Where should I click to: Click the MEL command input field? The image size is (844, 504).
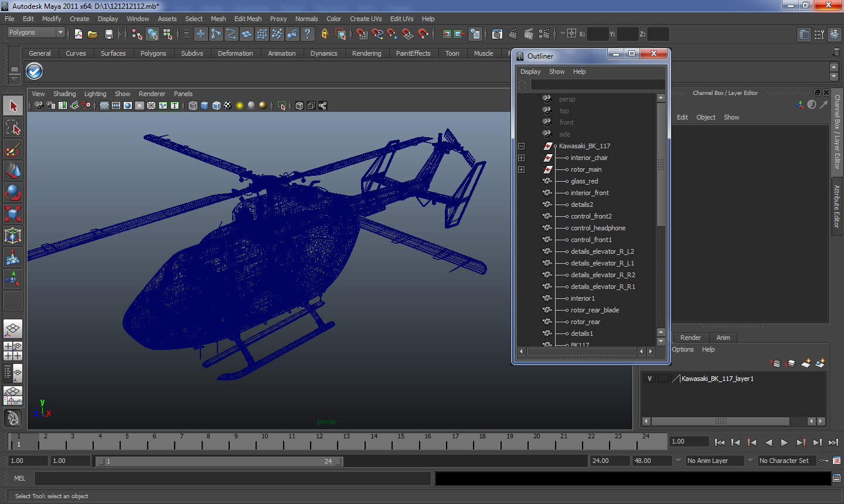click(233, 478)
